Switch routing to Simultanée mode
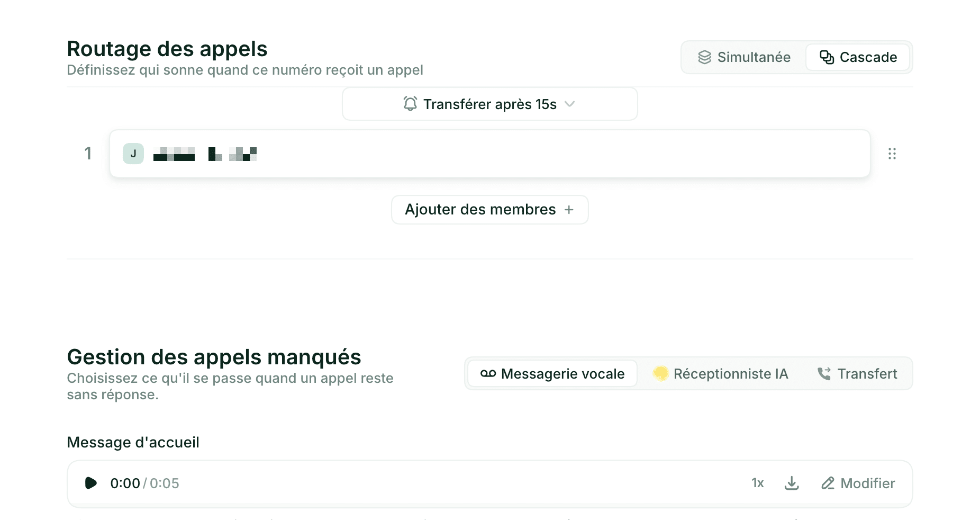This screenshot has width=980, height=520. [x=744, y=57]
